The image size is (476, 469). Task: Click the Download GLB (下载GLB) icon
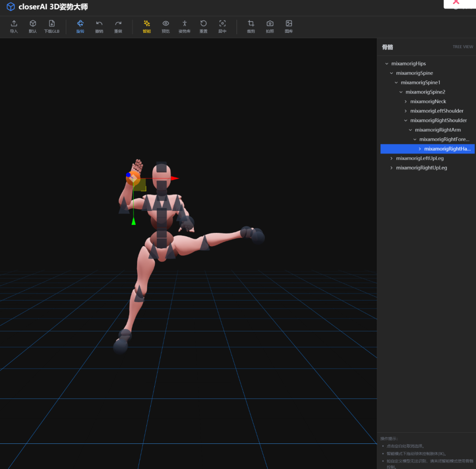click(52, 26)
